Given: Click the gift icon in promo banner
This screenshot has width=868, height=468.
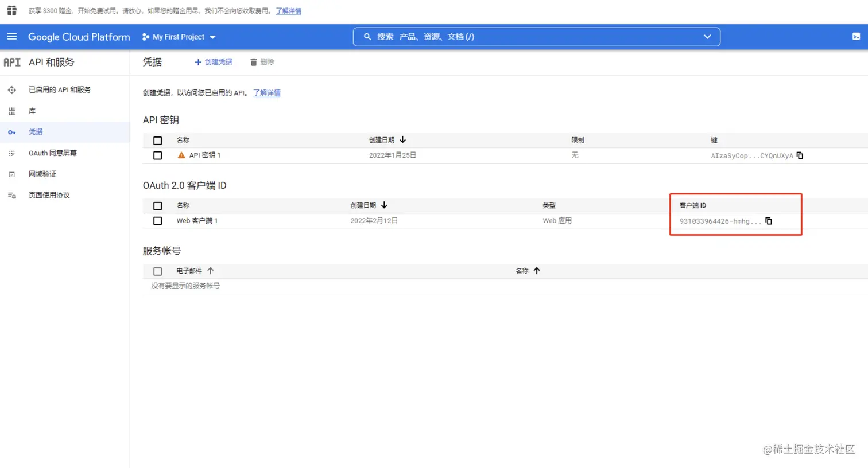Looking at the screenshot, I should coord(11,10).
